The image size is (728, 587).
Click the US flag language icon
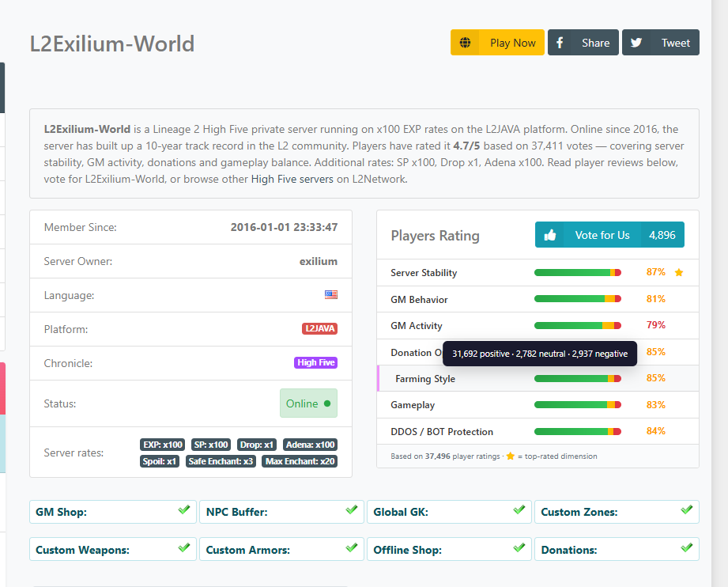pos(331,294)
